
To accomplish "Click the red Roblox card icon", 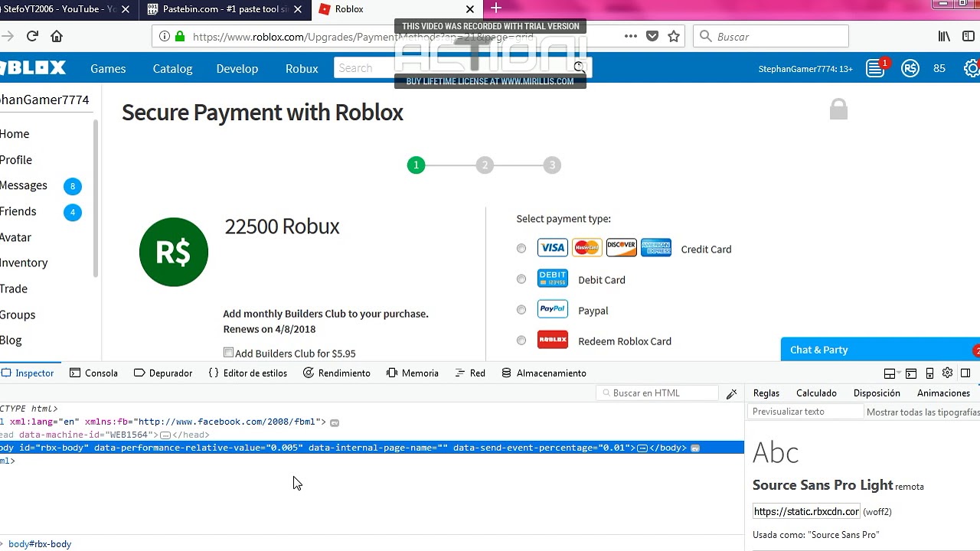I will [552, 340].
